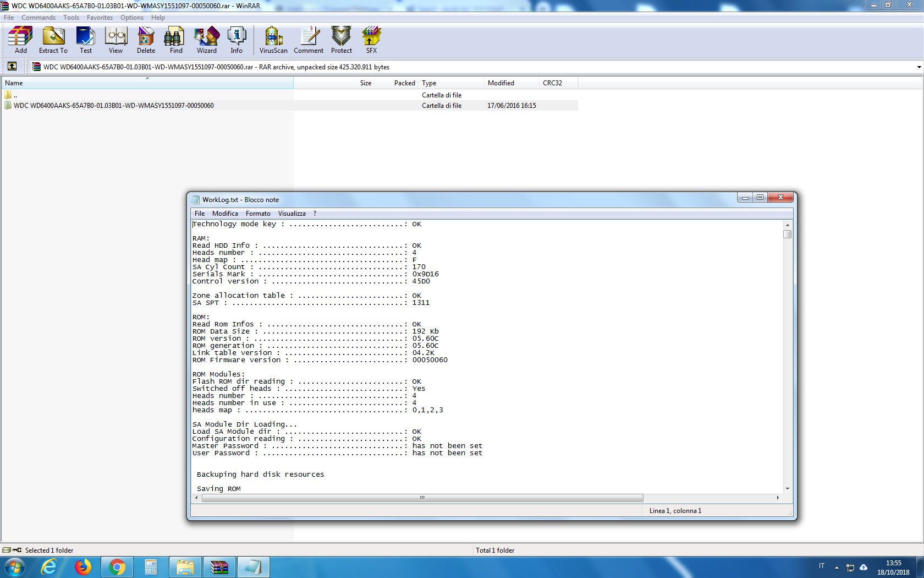Switch to WinRAR via taskbar button

(219, 567)
